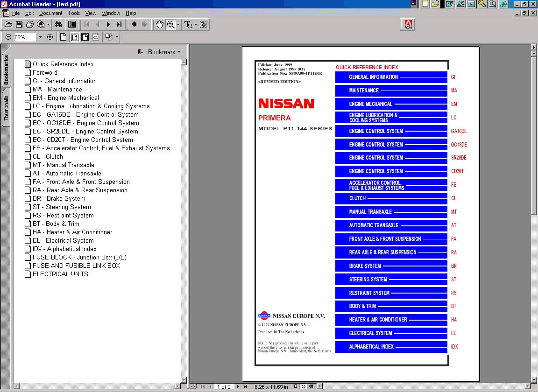The image size is (538, 392).
Task: Select the Zoom In magnifier tool
Action: (x=170, y=24)
